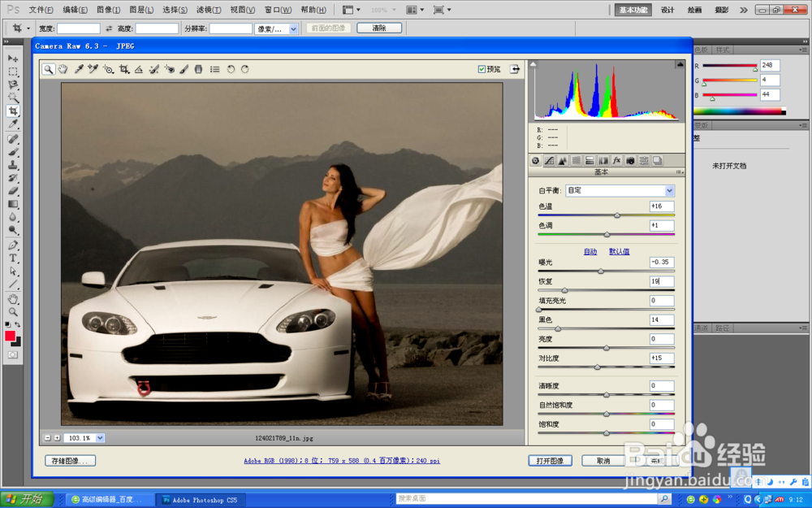
Task: Click zoom out minus button below preview
Action: point(48,438)
